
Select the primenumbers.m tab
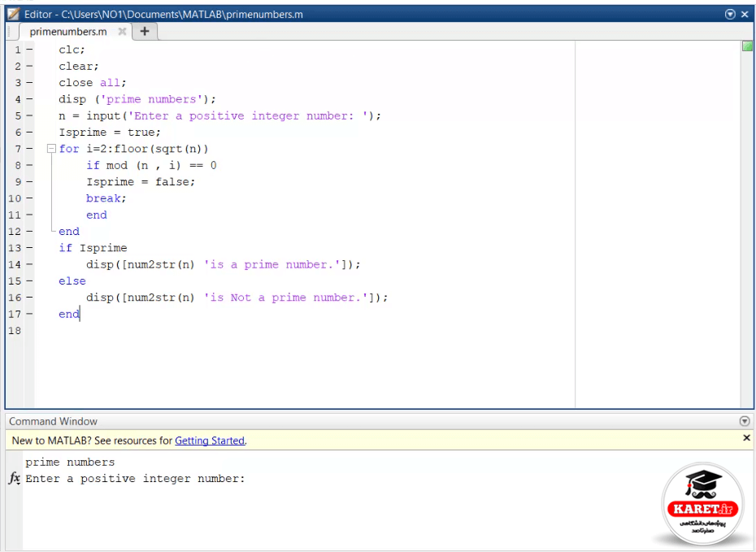[68, 32]
